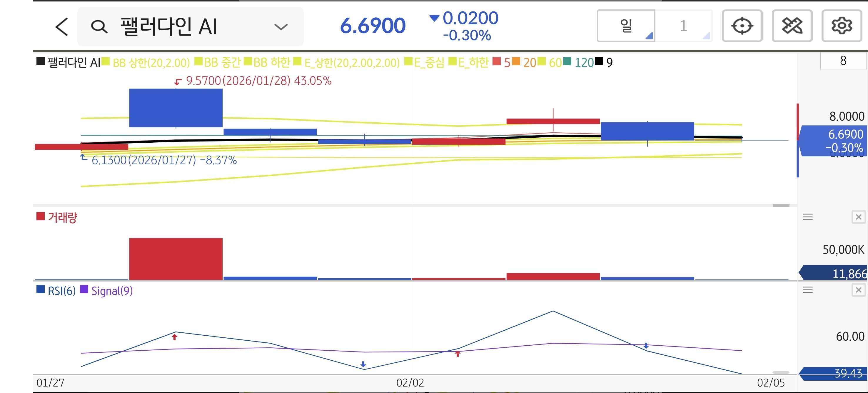
Task: Click the 02/02 date marker on timeline
Action: [410, 383]
